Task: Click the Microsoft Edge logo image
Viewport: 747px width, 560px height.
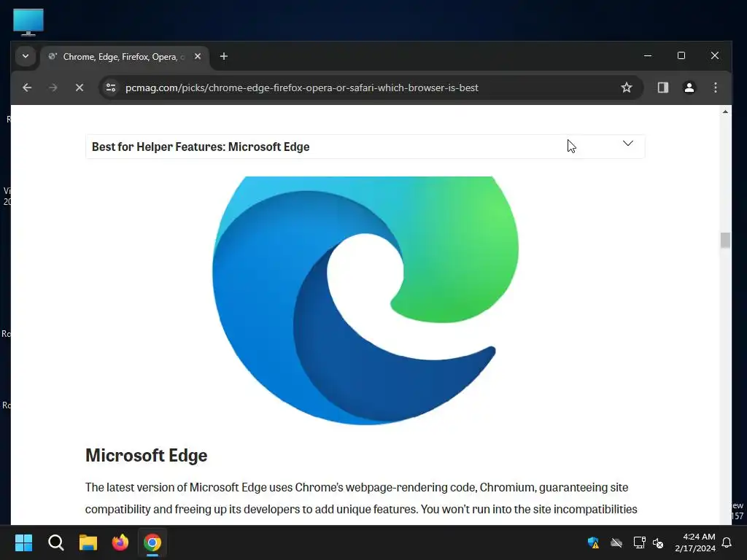Action: pos(365,300)
